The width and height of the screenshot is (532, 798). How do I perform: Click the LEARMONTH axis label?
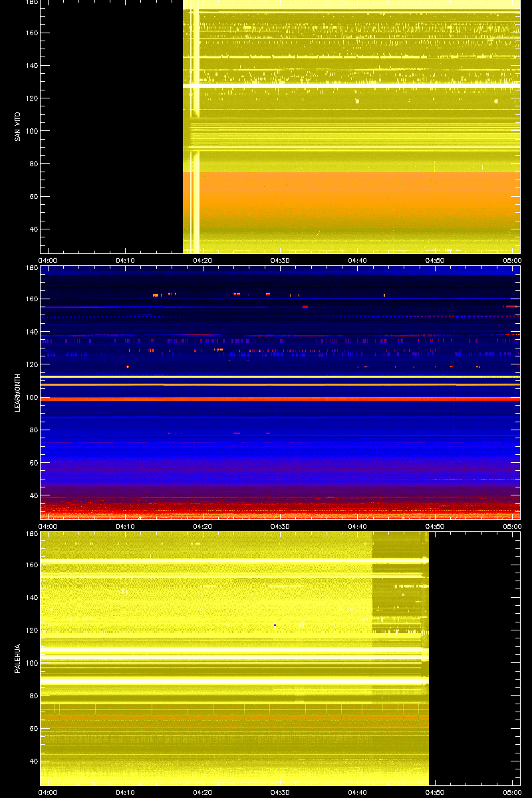(17, 392)
